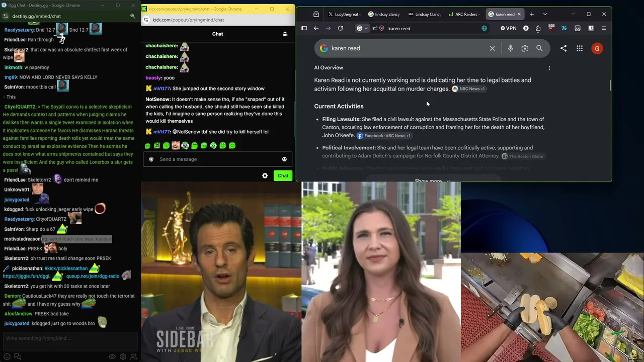Open the Facebook · ABC News +1 source chip

tap(384, 136)
